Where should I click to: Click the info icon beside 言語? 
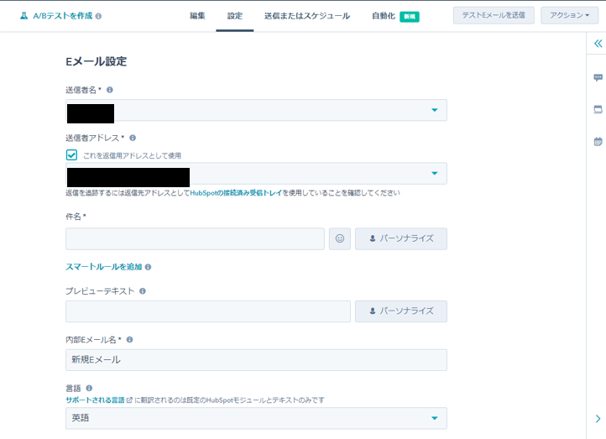pyautogui.click(x=90, y=388)
